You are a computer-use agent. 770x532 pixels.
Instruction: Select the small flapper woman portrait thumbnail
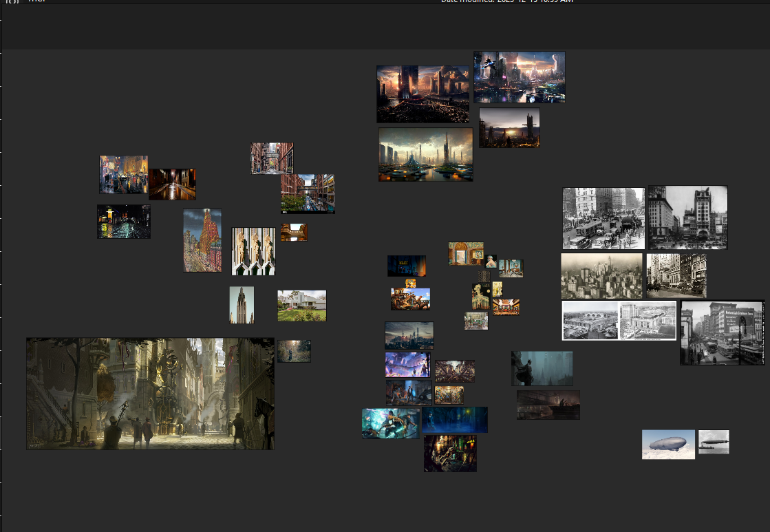491,262
